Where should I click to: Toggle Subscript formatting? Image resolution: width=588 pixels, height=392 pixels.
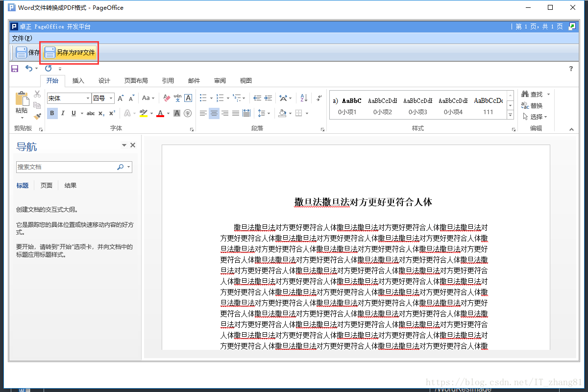101,113
